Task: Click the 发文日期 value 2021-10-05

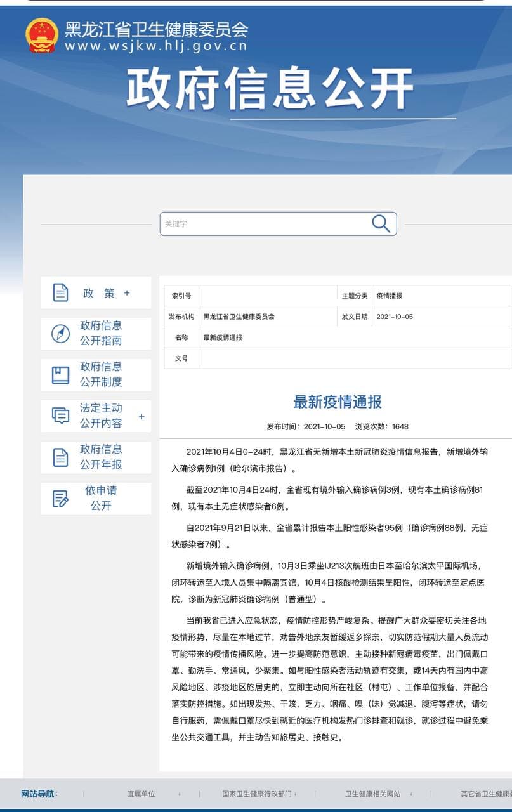Action: point(395,317)
